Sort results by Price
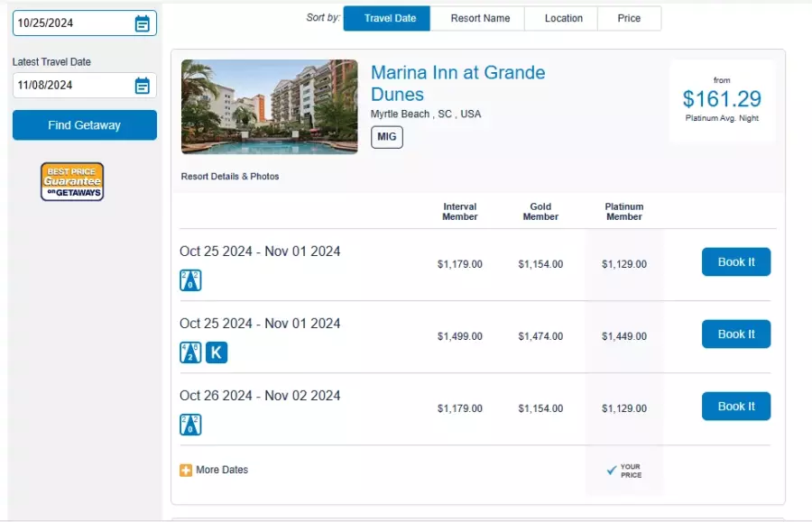This screenshot has height=522, width=812. coord(629,19)
